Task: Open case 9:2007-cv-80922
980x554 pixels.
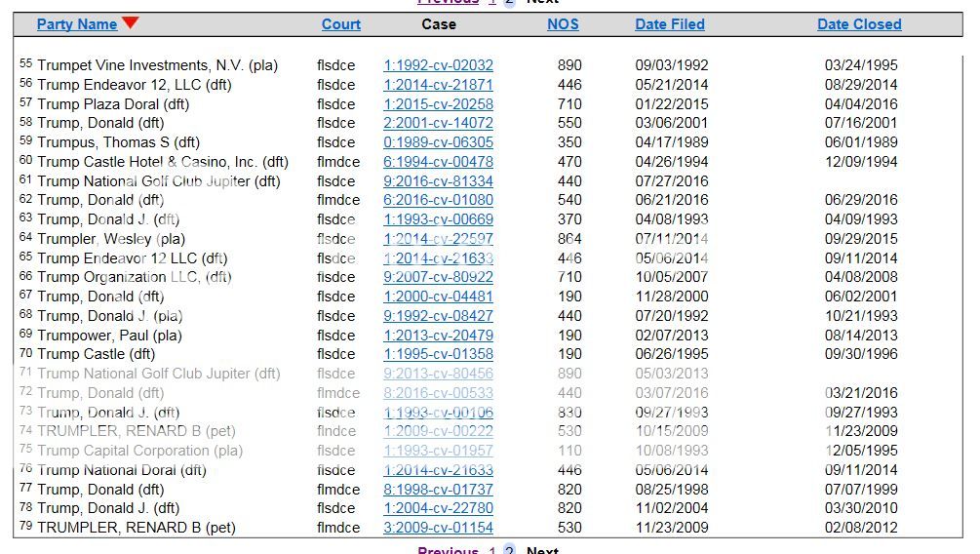Action: [x=438, y=276]
